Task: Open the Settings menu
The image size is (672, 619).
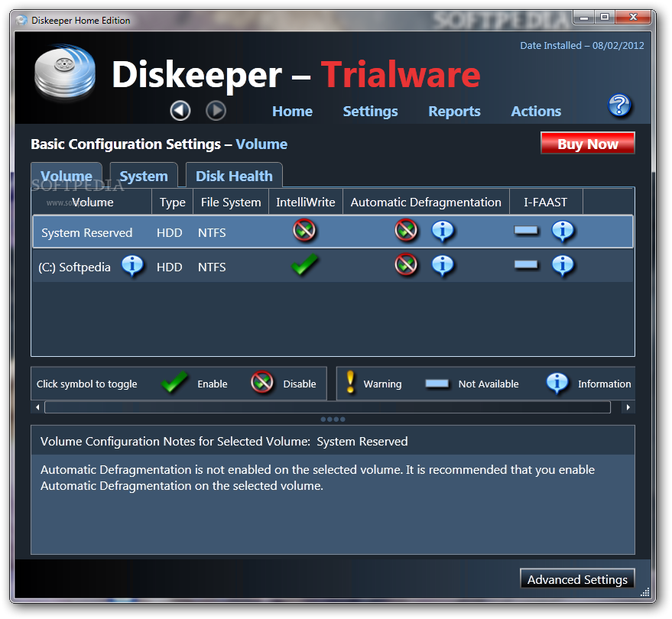Action: (370, 112)
